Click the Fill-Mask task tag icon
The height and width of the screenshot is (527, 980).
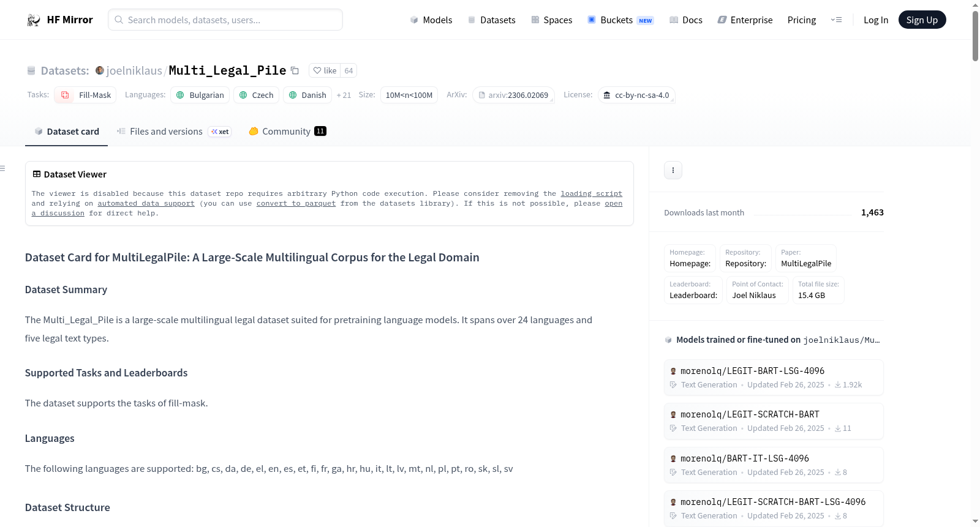[65, 95]
